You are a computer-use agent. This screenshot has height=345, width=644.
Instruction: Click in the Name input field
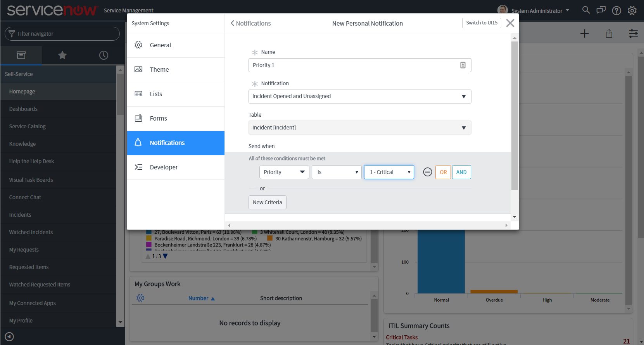point(360,65)
